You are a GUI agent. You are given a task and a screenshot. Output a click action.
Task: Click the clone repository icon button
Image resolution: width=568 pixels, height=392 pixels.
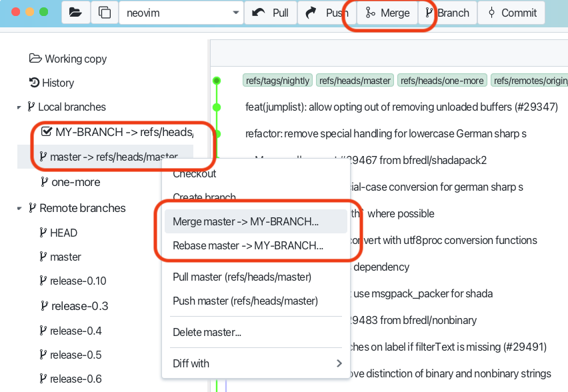tap(104, 13)
